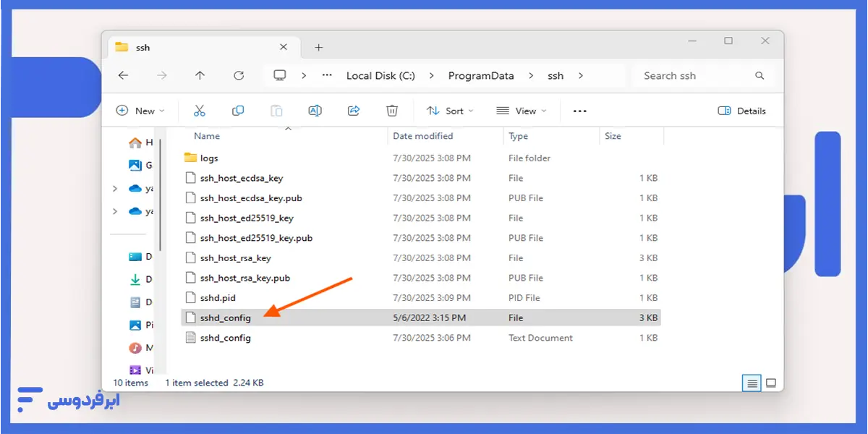Open the Desktop shortcut in navigation pane
The height and width of the screenshot is (434, 868).
pos(140,256)
